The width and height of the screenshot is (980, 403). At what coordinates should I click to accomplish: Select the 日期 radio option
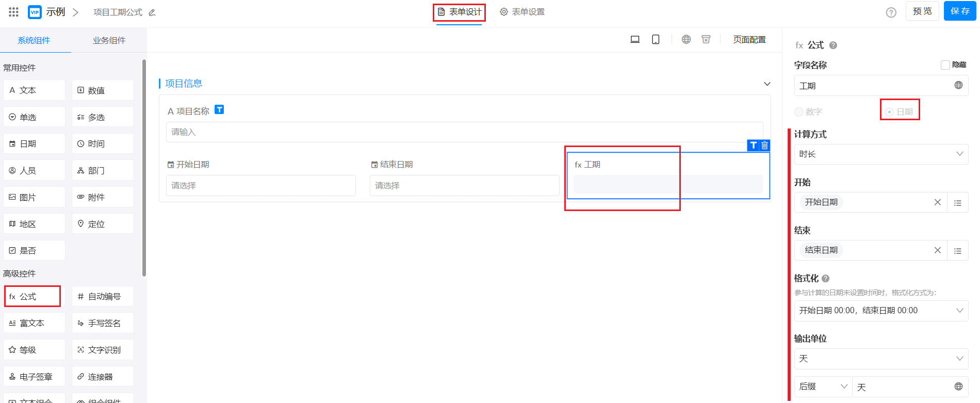coord(889,112)
